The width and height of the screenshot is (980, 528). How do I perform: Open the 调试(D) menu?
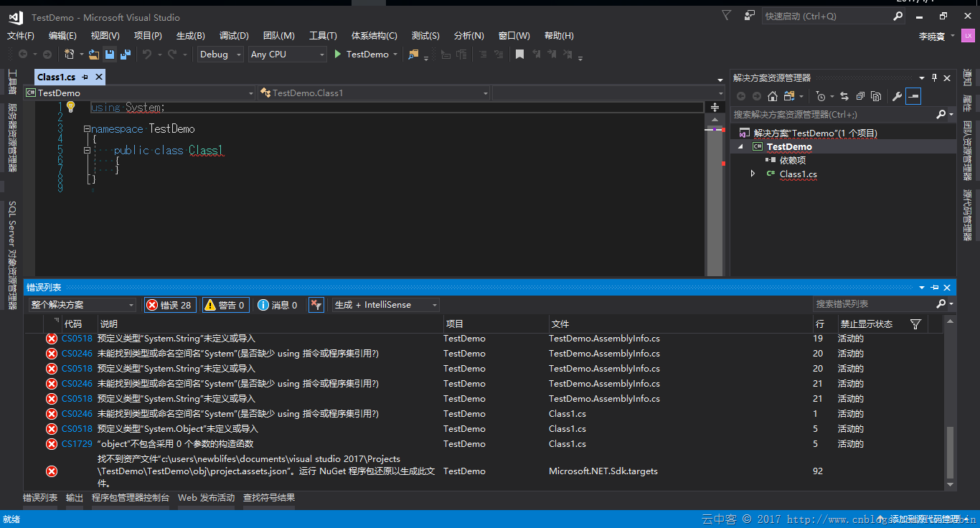click(234, 36)
